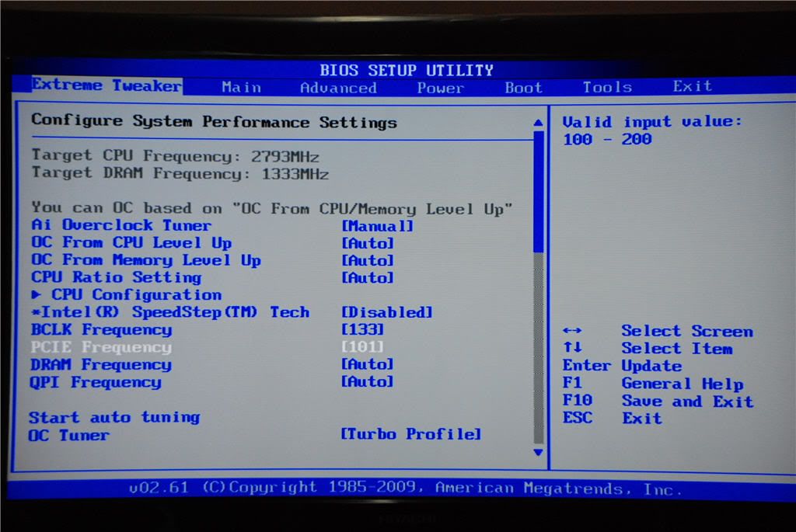Click the Exit tab
796x532 pixels.
692,86
